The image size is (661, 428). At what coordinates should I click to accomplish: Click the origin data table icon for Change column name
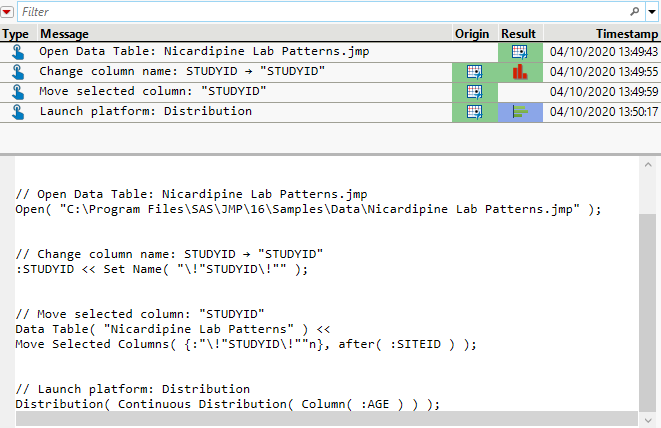click(474, 72)
